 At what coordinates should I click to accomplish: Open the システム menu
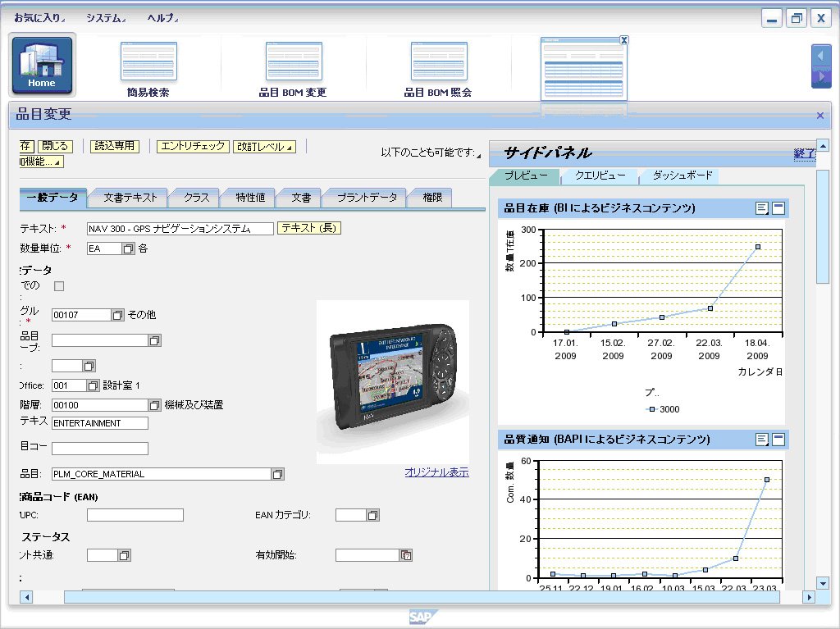click(x=106, y=18)
